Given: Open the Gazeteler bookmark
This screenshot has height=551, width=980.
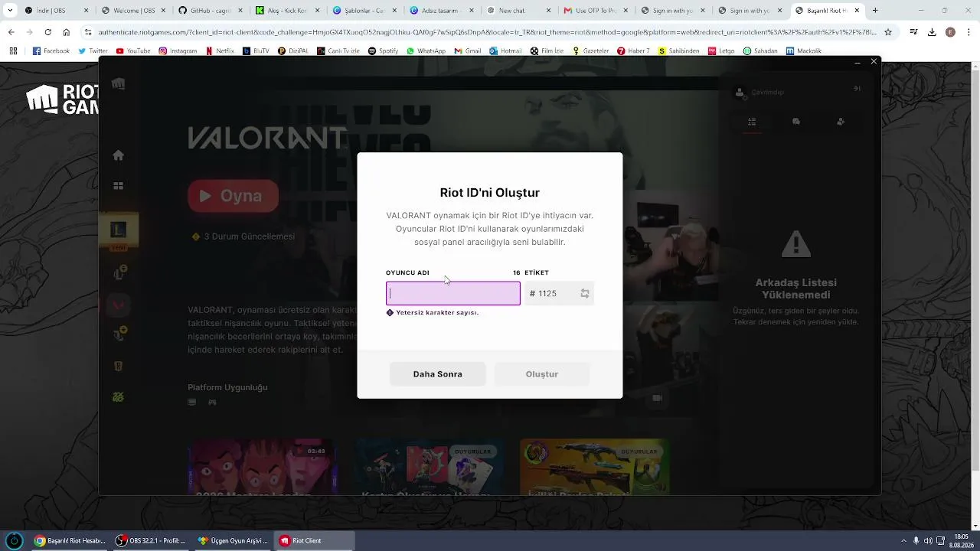Looking at the screenshot, I should coord(591,51).
